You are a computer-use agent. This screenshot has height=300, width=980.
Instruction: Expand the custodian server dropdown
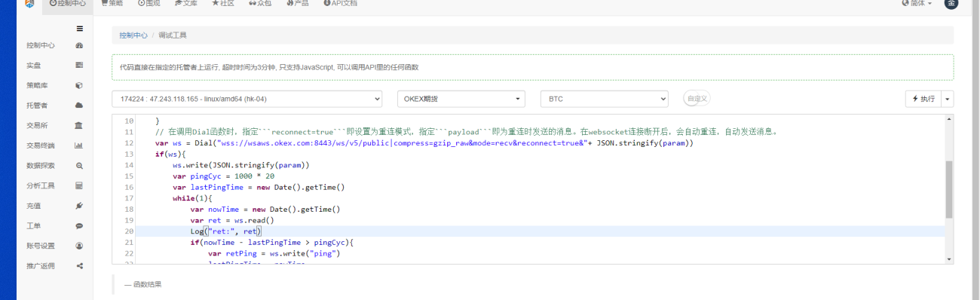247,99
